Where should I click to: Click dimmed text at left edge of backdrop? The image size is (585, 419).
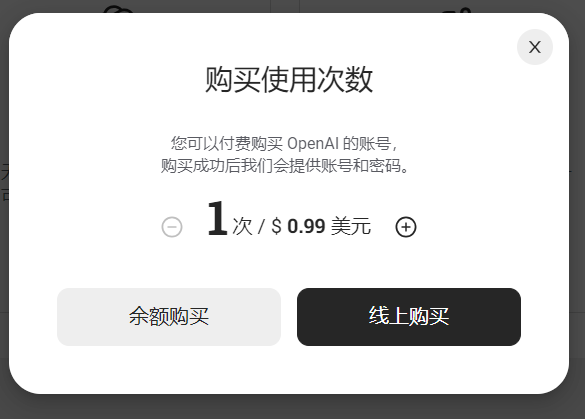pyautogui.click(x=4, y=184)
